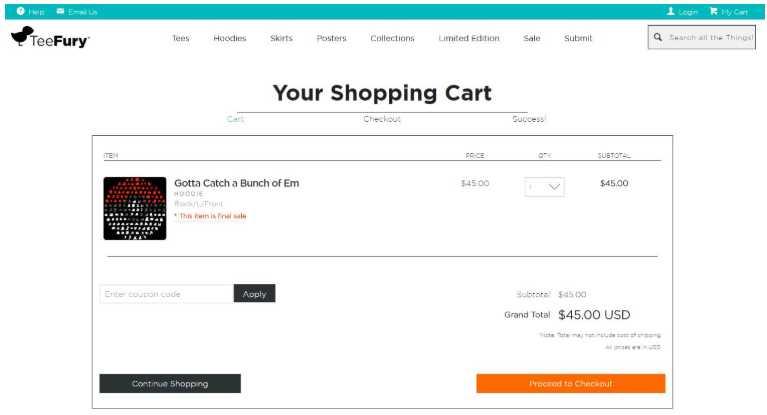Browse the Posters category
The image size is (767, 415).
tap(331, 38)
